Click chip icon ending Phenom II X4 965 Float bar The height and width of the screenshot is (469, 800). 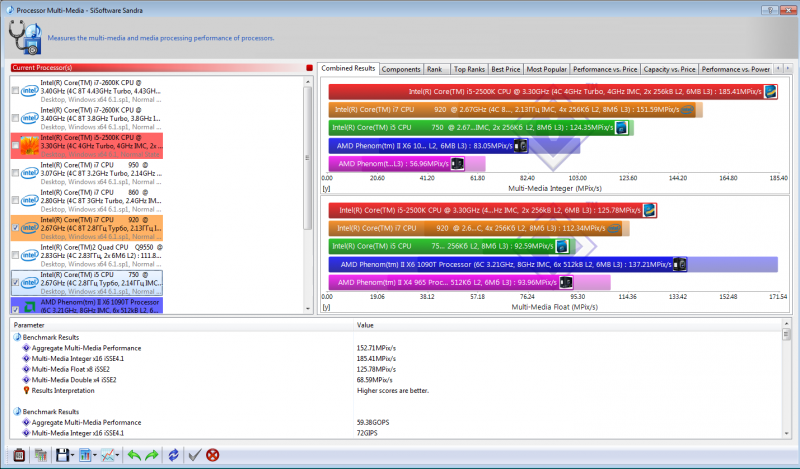(x=566, y=282)
